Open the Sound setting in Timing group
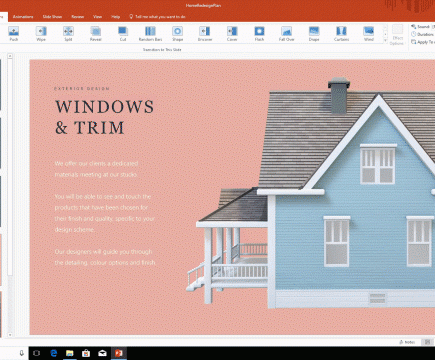The width and height of the screenshot is (435, 360). (x=423, y=26)
